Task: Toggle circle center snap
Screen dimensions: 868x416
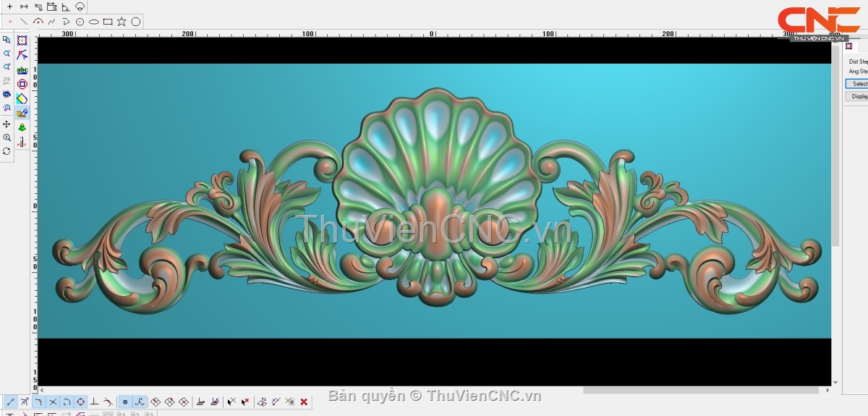Action: tap(80, 402)
